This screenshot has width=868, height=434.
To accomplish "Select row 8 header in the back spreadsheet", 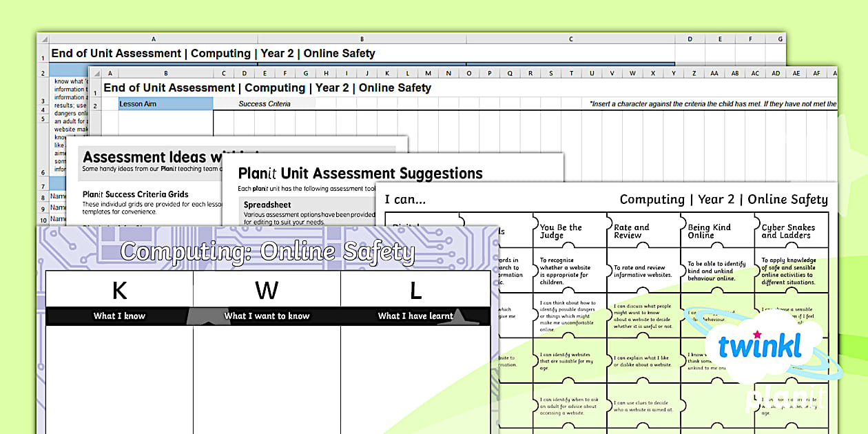I will [42, 197].
